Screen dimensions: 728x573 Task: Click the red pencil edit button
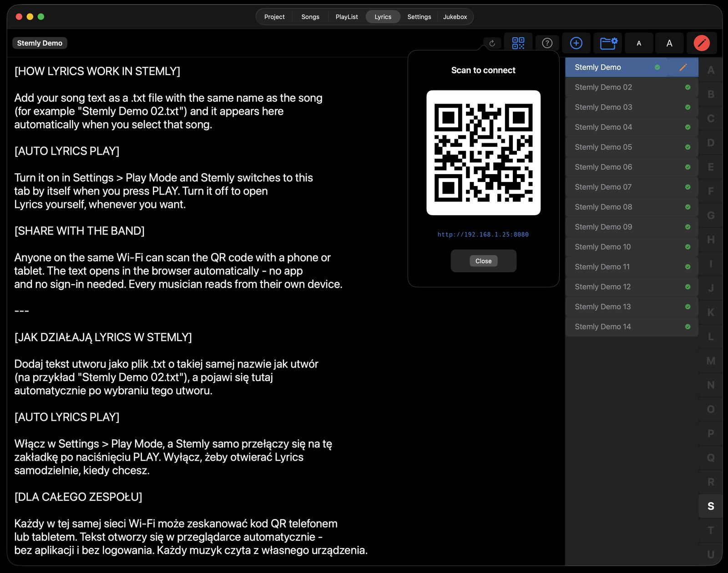click(702, 43)
